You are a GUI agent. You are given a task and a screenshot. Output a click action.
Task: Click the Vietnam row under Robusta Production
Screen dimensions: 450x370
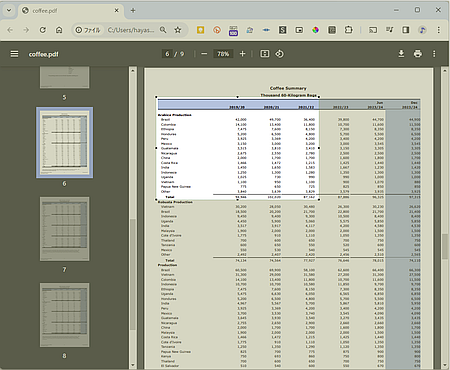tap(289, 207)
